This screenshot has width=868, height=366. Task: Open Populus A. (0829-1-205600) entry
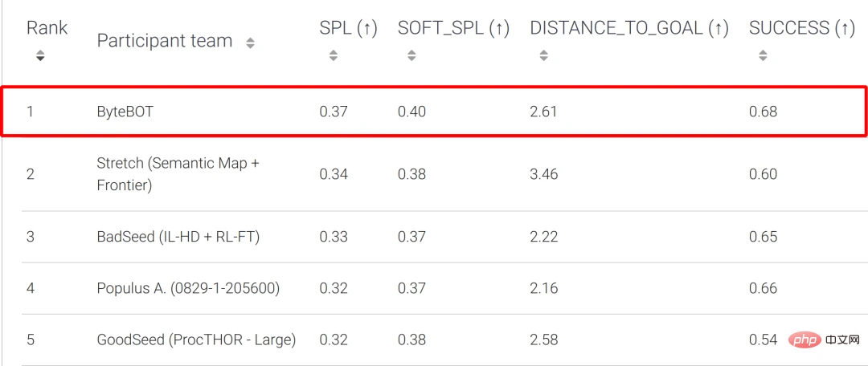click(188, 288)
